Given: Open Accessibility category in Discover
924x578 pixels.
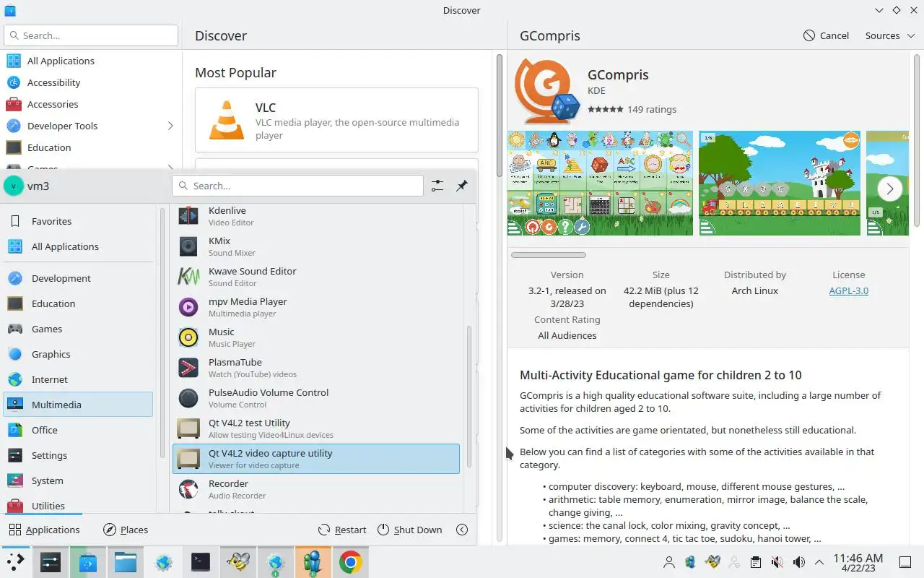Looking at the screenshot, I should pyautogui.click(x=91, y=82).
